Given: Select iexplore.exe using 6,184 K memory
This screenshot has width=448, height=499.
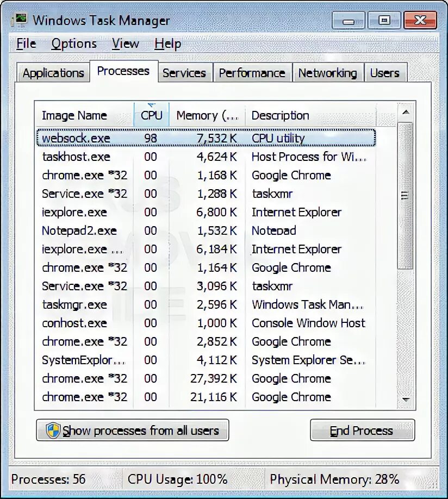Looking at the screenshot, I should (206, 249).
